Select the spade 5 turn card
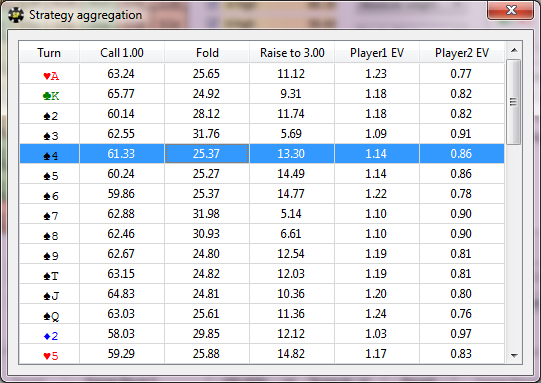The image size is (541, 383). 51,176
